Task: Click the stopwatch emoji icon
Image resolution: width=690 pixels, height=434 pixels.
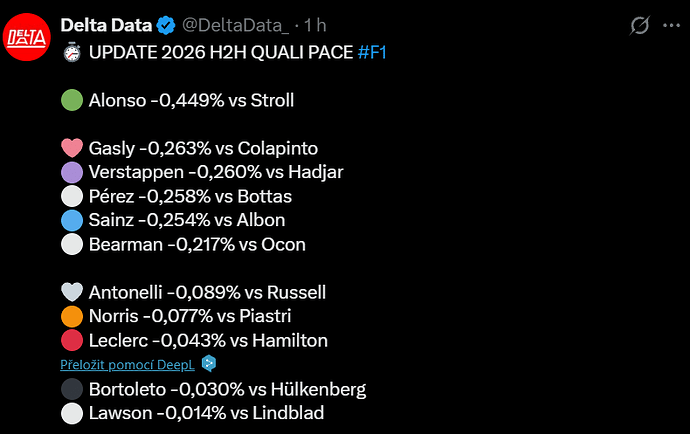Action: click(72, 52)
